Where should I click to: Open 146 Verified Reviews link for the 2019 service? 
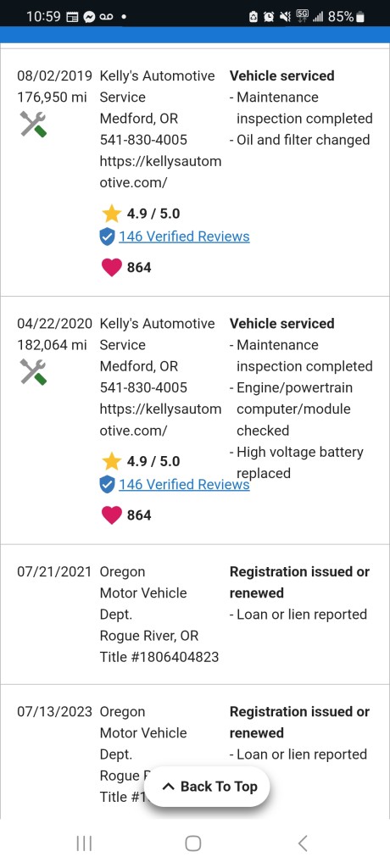184,236
